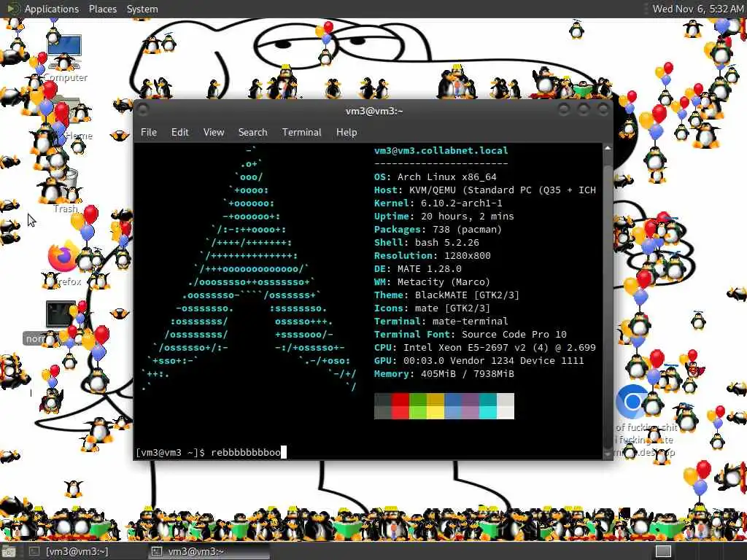Viewport: 747px width, 560px height.
Task: Click the terminal window menu button at left of title bar
Action: point(142,111)
